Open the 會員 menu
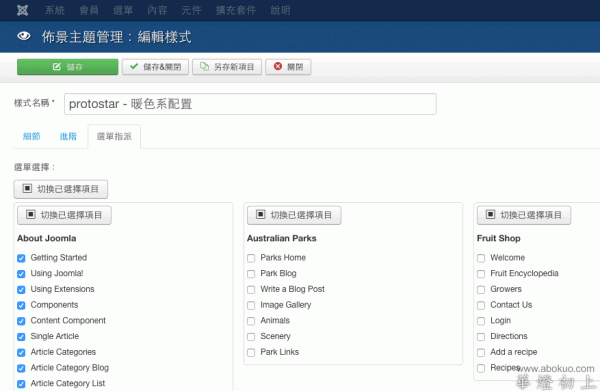600x391 pixels. [89, 10]
